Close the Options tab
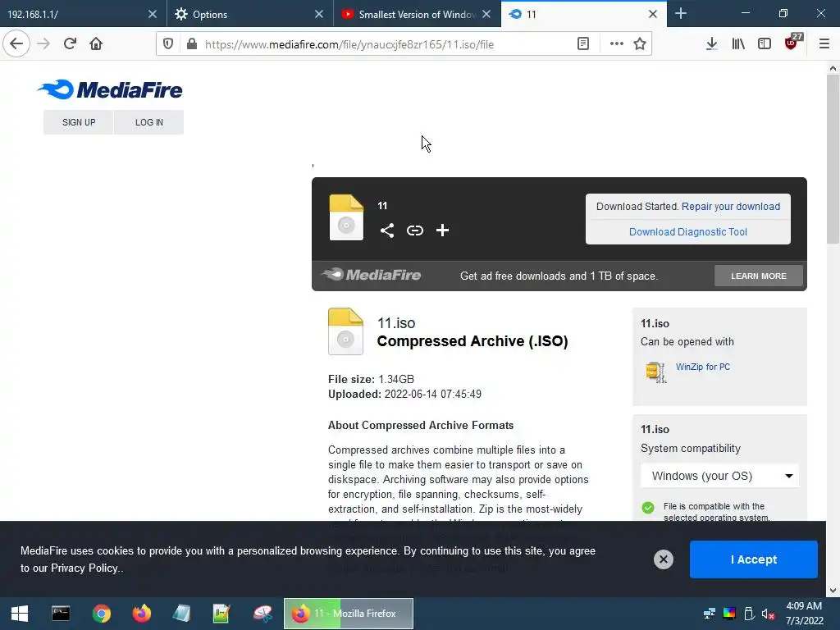The height and width of the screenshot is (630, 840). (x=319, y=14)
